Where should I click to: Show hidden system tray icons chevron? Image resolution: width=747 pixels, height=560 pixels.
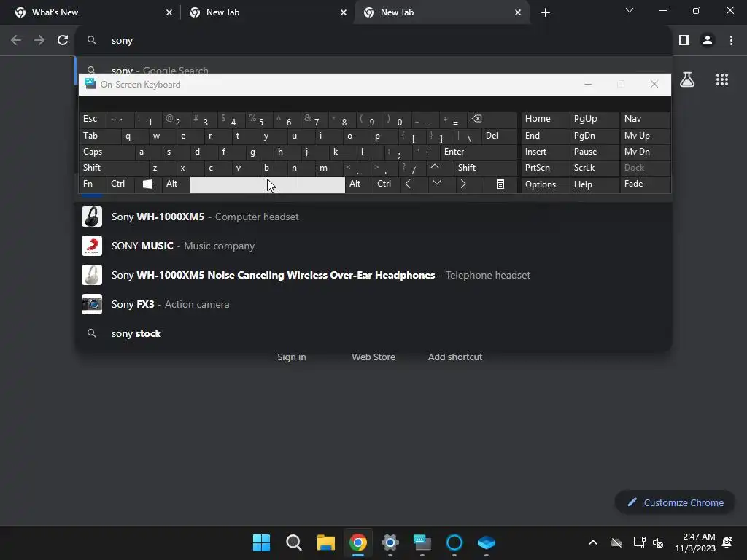[x=592, y=542]
